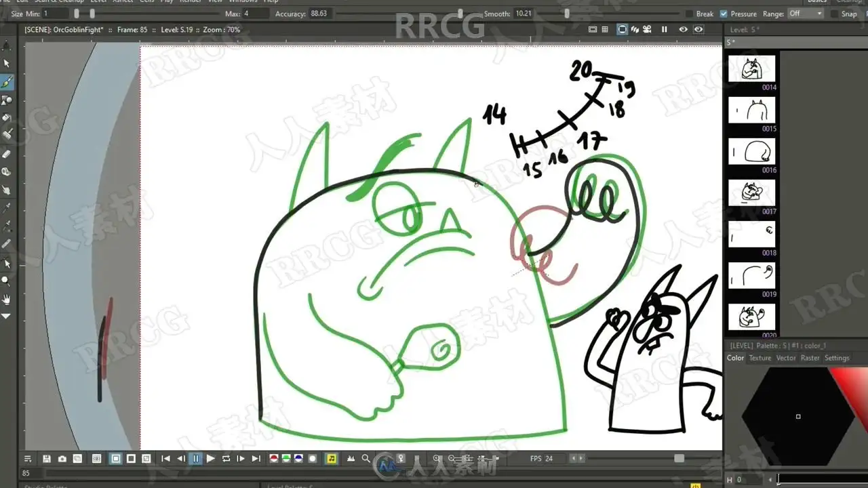
Task: Switch to Camera view
Action: [647, 29]
